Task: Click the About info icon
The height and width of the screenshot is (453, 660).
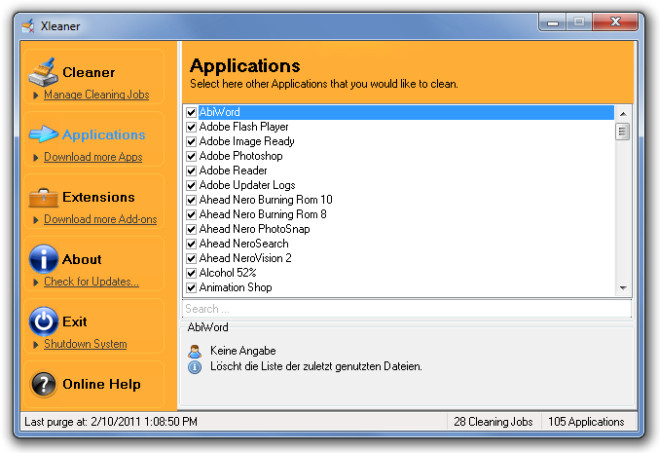Action: click(43, 259)
